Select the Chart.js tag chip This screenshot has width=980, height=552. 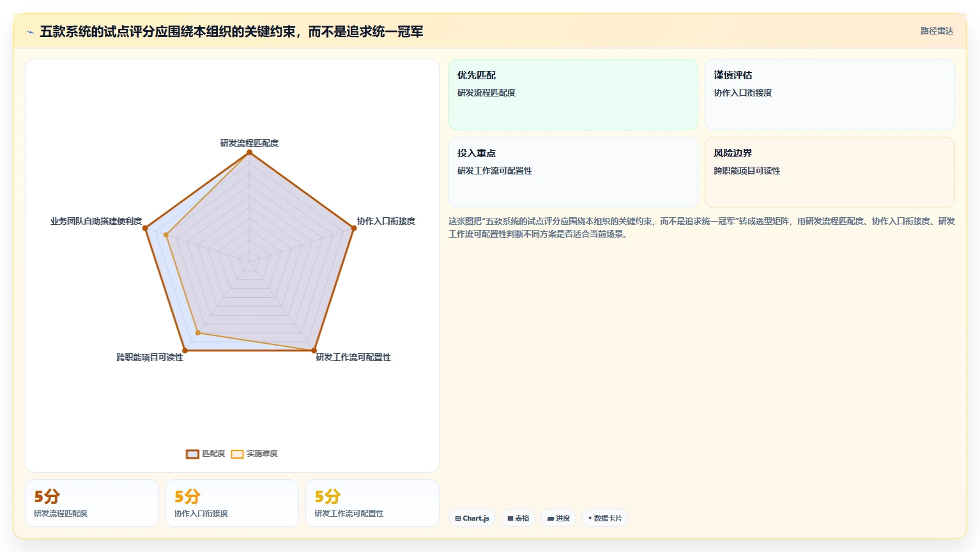click(472, 518)
